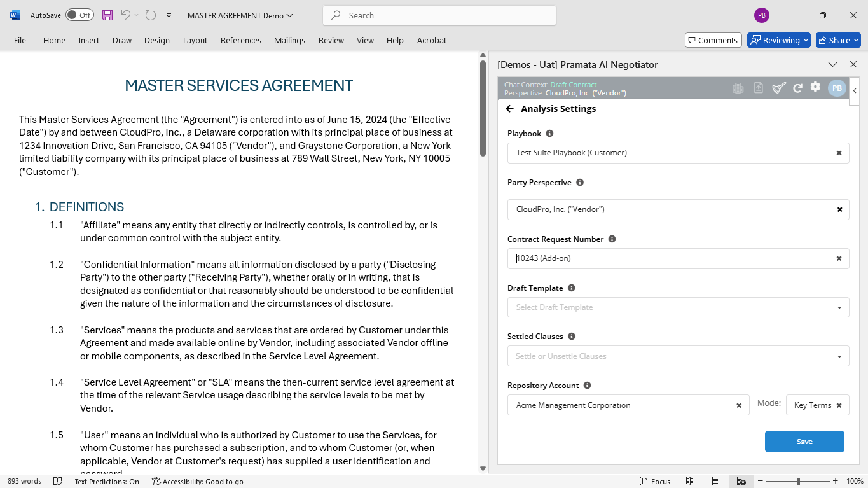The width and height of the screenshot is (868, 488).
Task: Click the Contract Request Number field
Action: (678, 258)
